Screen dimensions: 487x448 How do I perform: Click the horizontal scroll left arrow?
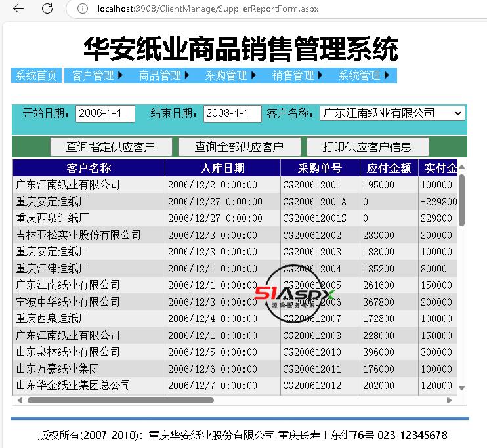[20, 400]
